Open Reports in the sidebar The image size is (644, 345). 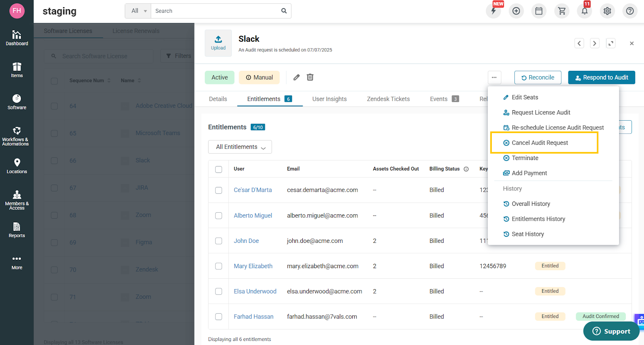coord(17,230)
